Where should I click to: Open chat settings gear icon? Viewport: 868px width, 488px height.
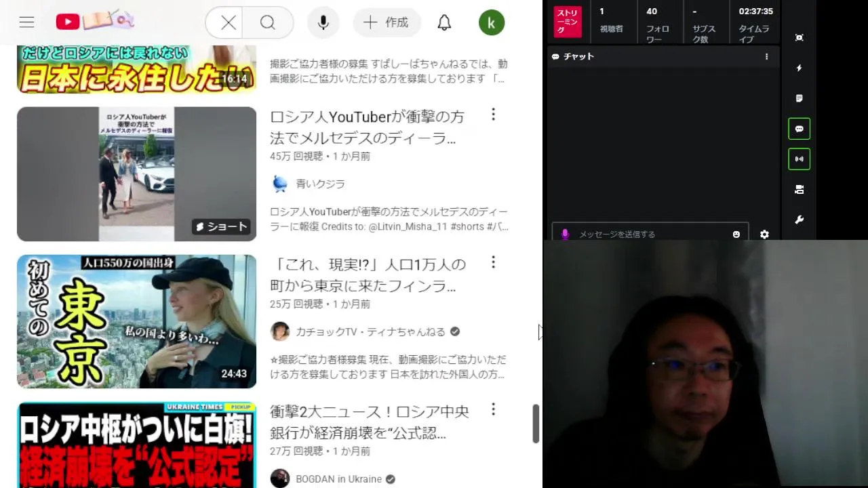click(x=764, y=235)
